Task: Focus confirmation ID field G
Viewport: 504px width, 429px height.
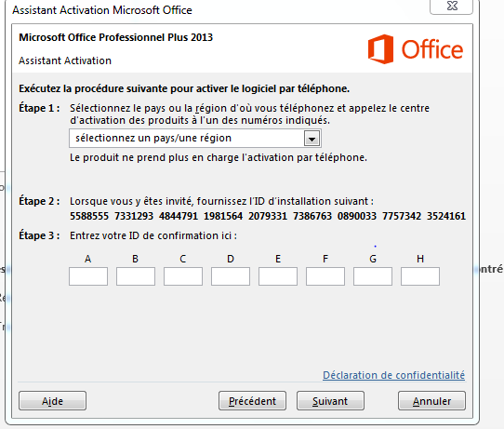Action: [373, 276]
